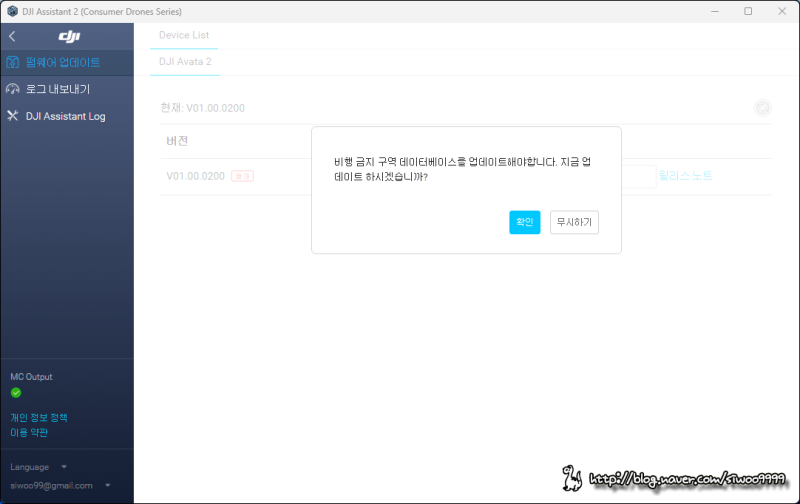The width and height of the screenshot is (800, 504).
Task: Open 이용 약관 link
Action: pyautogui.click(x=29, y=433)
